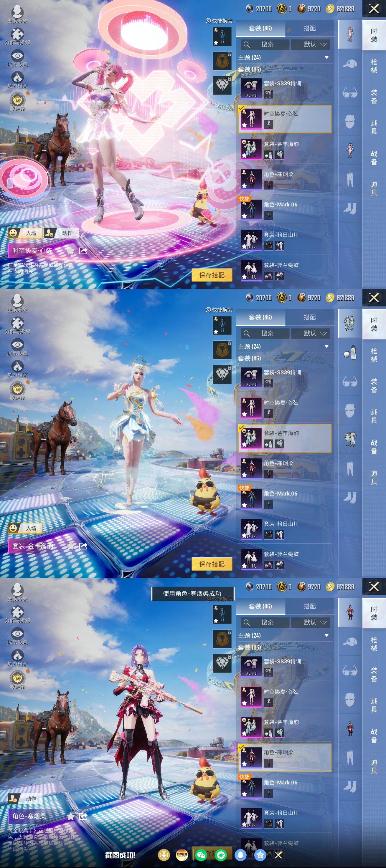This screenshot has width=386, height=868.
Task: Share the 套装-金丰海韵 outfit via share icon
Action: [83, 546]
